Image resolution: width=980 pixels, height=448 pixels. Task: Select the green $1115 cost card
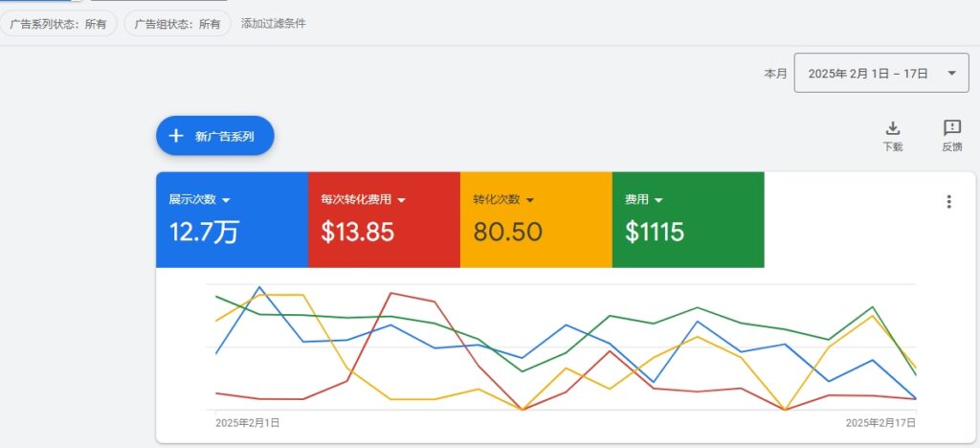(688, 220)
